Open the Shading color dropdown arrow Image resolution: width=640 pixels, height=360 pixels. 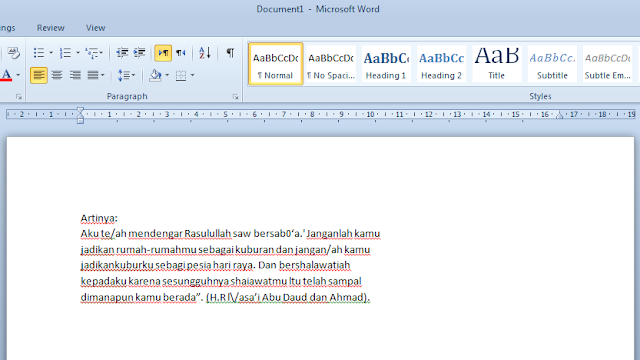[167, 75]
